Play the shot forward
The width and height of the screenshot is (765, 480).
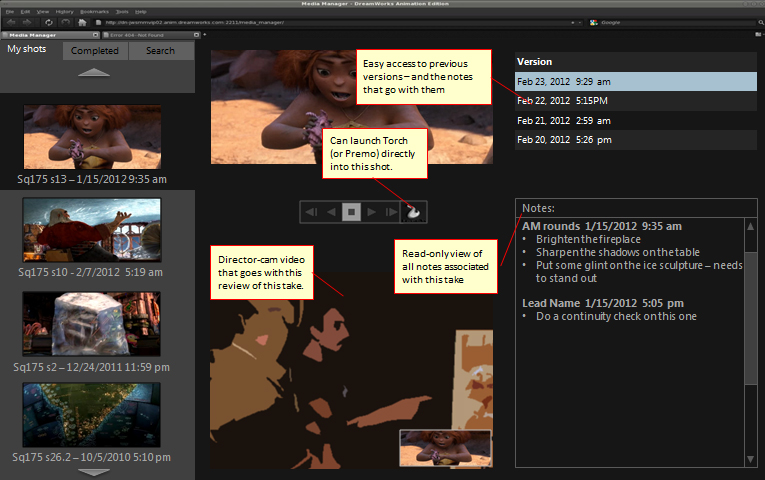point(371,212)
